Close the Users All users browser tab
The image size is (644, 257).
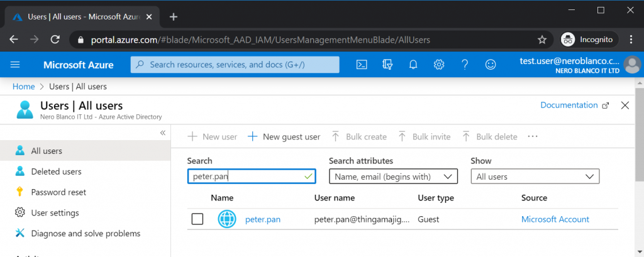click(149, 17)
